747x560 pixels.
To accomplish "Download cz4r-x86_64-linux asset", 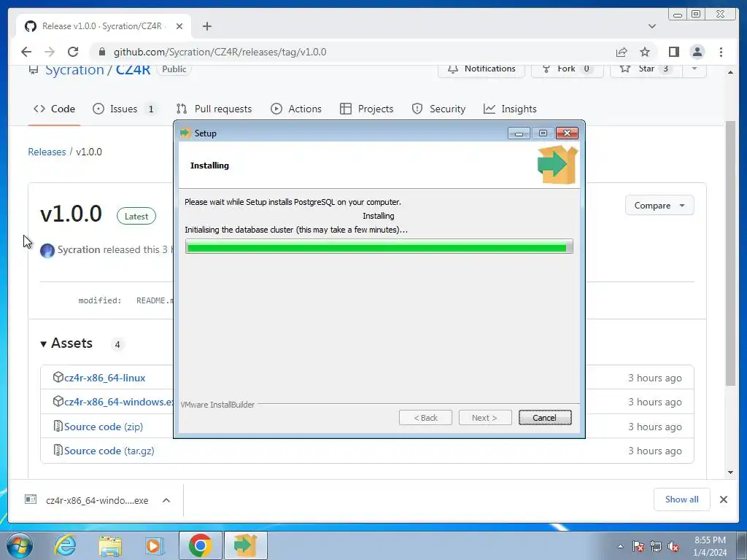I will [x=104, y=378].
